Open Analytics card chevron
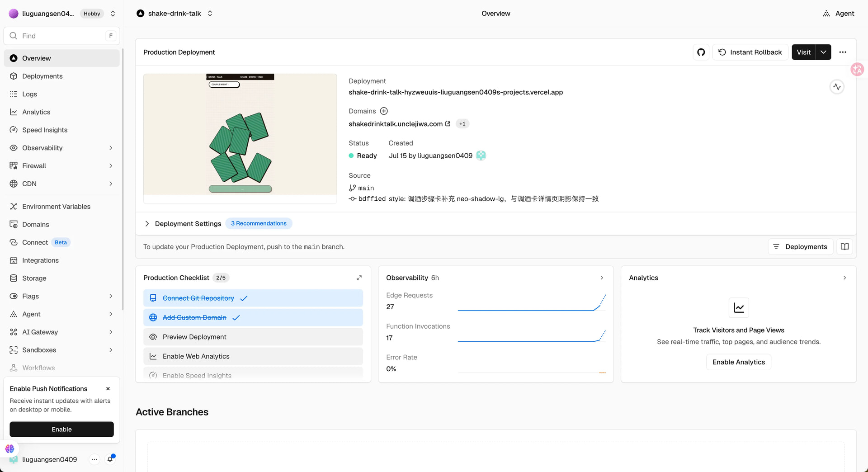This screenshot has width=868, height=472. (x=844, y=278)
